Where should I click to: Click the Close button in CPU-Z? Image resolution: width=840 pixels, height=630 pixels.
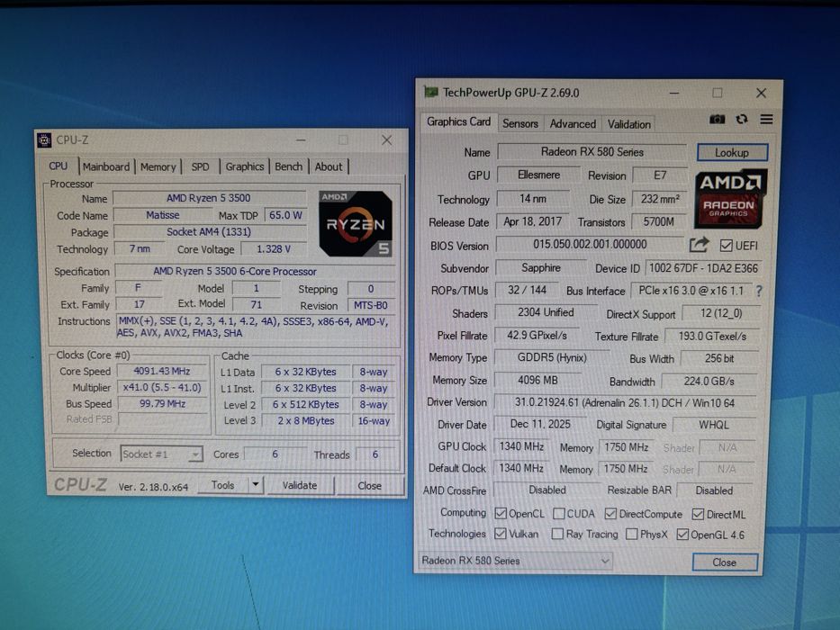(370, 486)
